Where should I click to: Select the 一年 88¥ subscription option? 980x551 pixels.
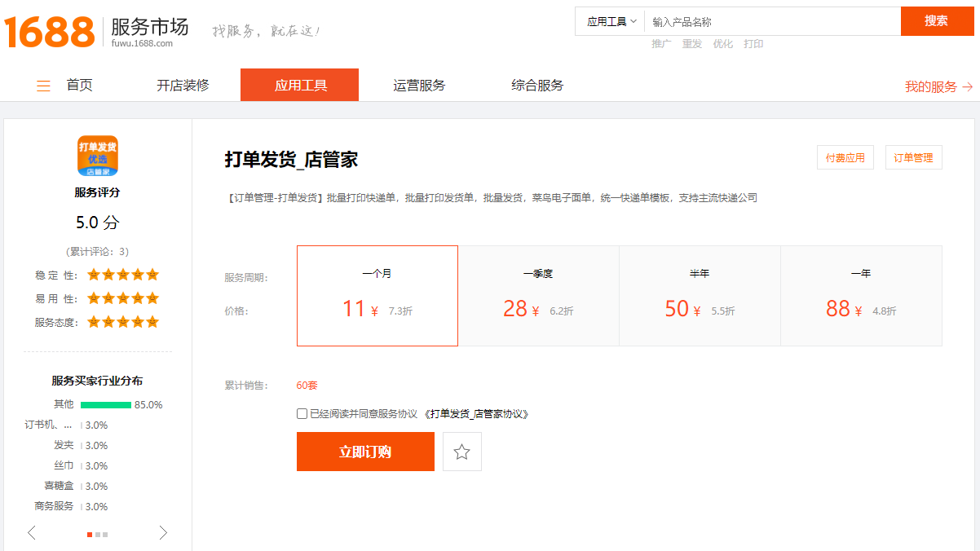click(861, 296)
